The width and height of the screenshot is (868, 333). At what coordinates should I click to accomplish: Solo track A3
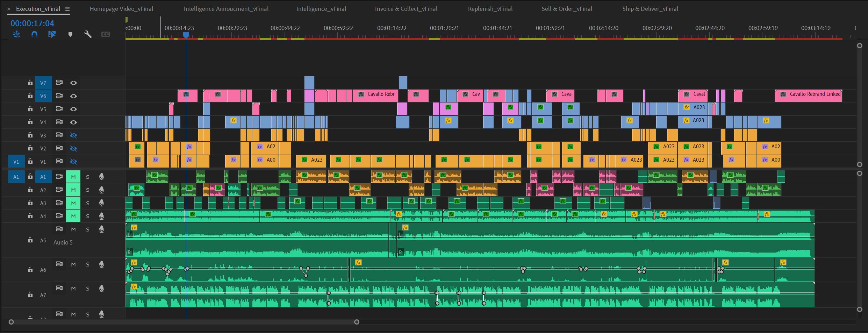[88, 203]
